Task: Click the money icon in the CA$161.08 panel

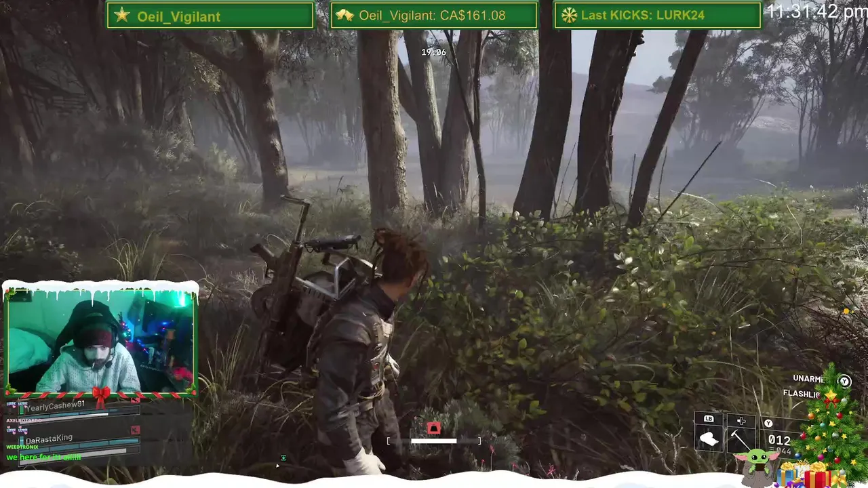Action: click(x=344, y=15)
